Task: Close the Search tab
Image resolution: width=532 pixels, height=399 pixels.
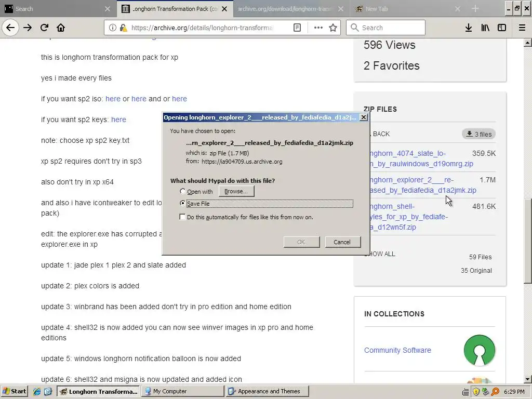Action: coord(108,9)
